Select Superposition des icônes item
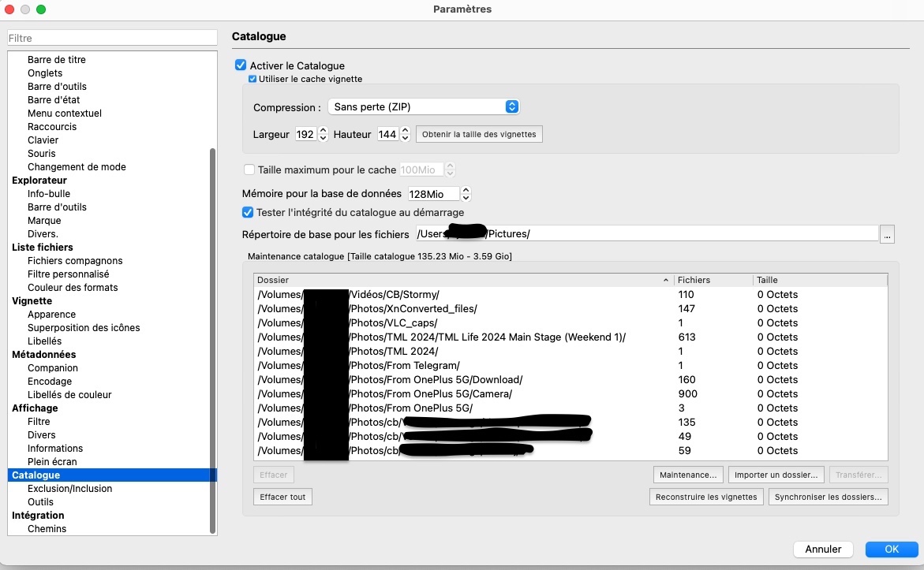Screen dimensions: 924x570 [84, 327]
